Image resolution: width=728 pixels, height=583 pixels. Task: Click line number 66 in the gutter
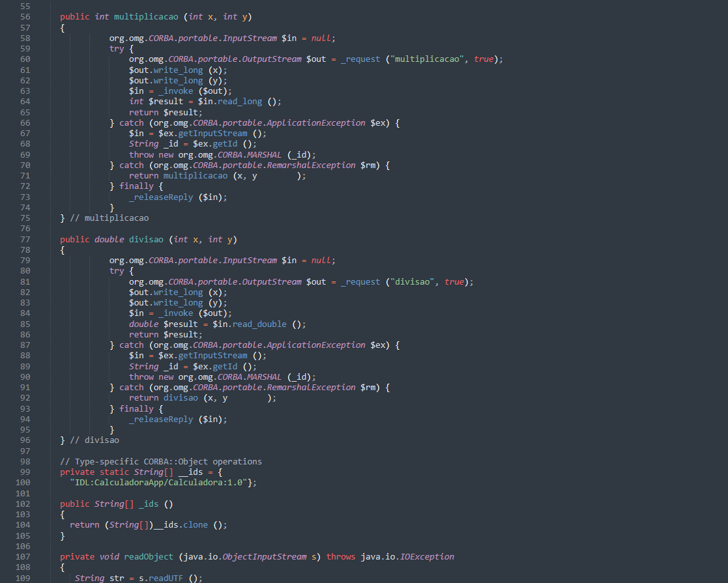click(x=25, y=123)
